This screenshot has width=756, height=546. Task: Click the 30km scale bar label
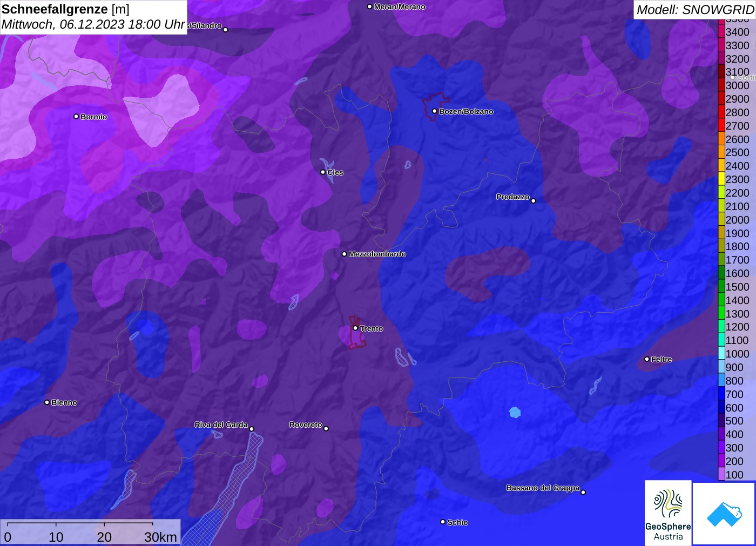pyautogui.click(x=160, y=537)
